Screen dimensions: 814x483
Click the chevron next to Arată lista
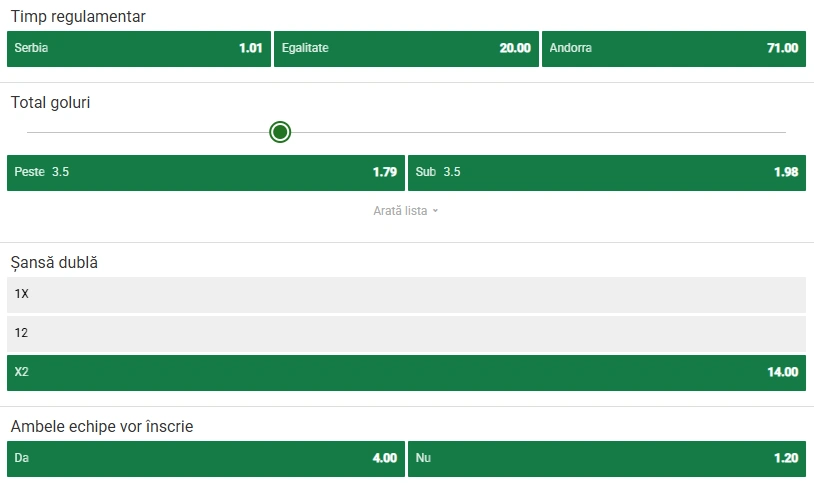[436, 211]
